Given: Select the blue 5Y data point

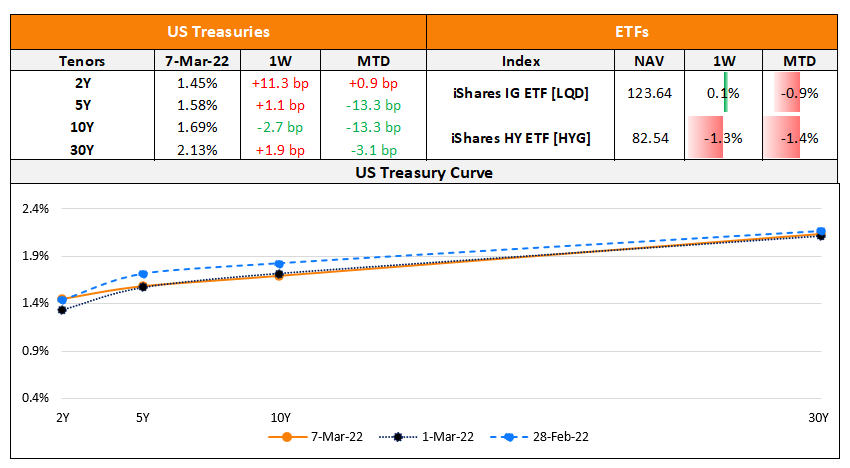Looking at the screenshot, I should [x=143, y=274].
